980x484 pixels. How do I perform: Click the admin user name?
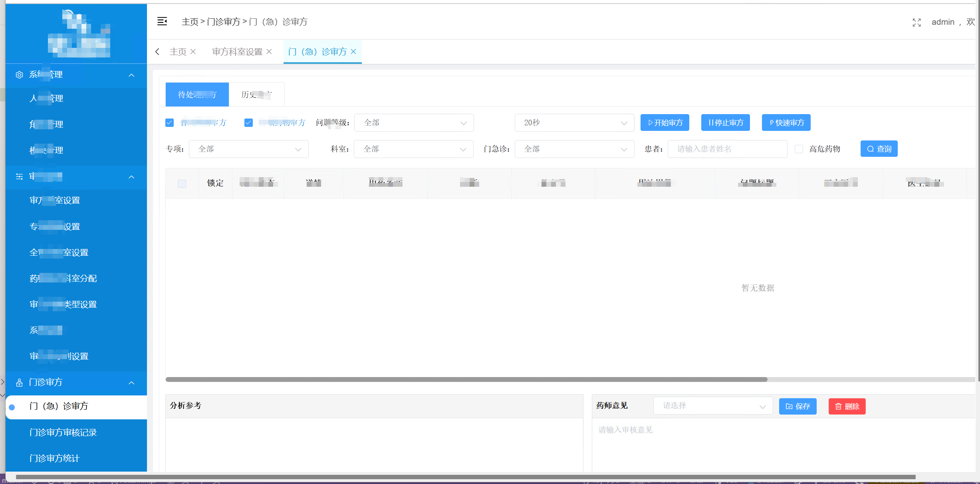click(943, 22)
